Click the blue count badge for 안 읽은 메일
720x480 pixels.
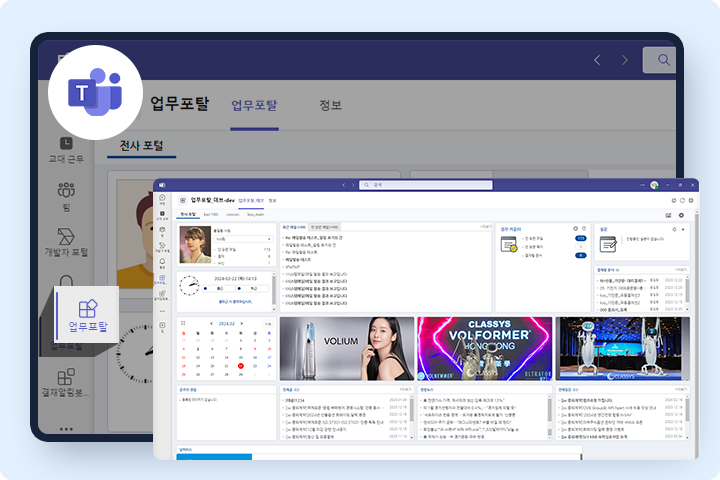(x=580, y=238)
